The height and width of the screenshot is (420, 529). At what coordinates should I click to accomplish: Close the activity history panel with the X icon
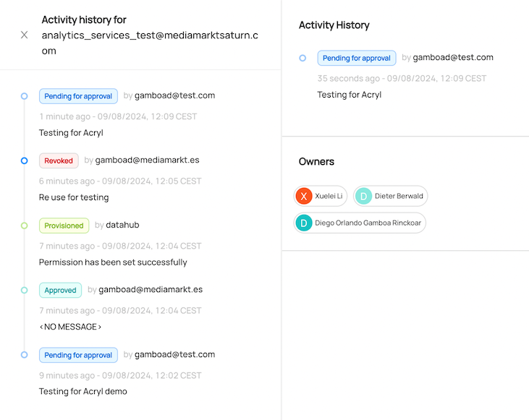click(x=25, y=35)
